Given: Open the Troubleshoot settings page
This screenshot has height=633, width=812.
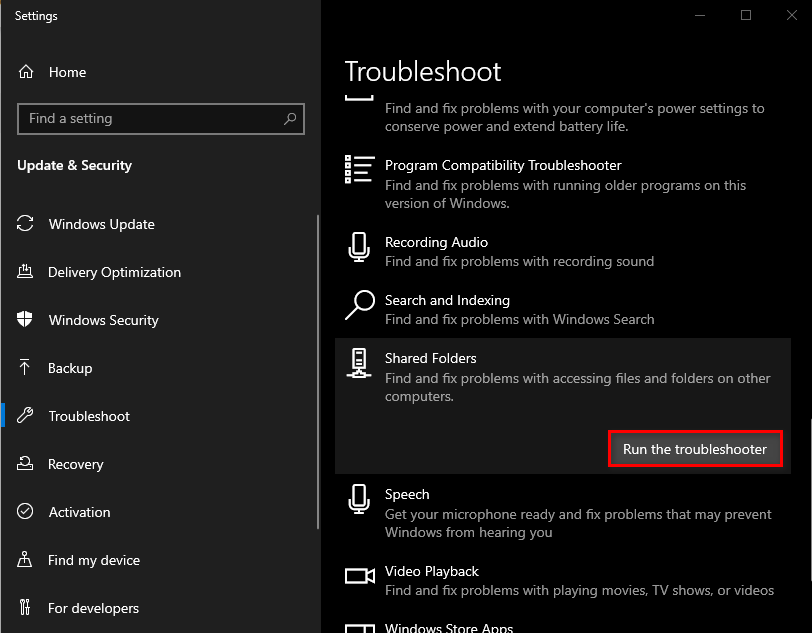Looking at the screenshot, I should pyautogui.click(x=89, y=416).
